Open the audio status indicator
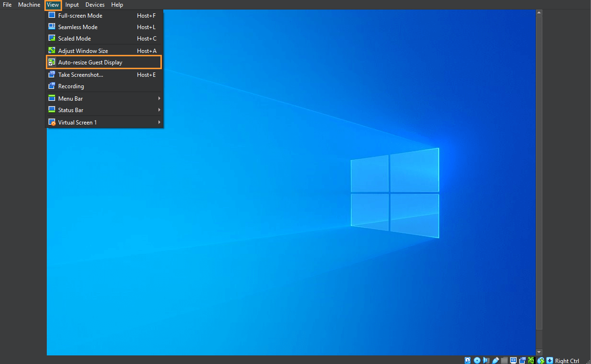This screenshot has height=364, width=591. (486, 361)
